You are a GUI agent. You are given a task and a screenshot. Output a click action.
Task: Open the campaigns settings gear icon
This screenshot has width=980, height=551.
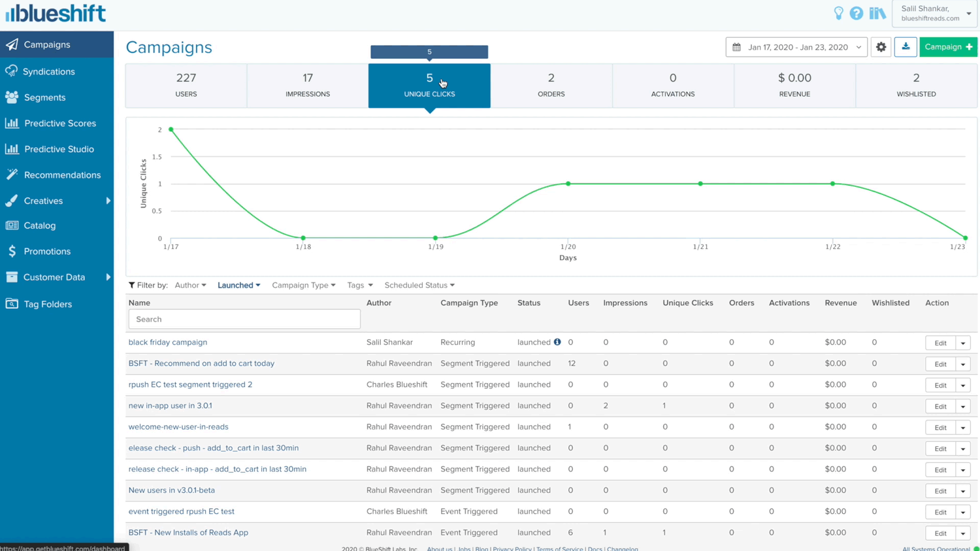(881, 46)
